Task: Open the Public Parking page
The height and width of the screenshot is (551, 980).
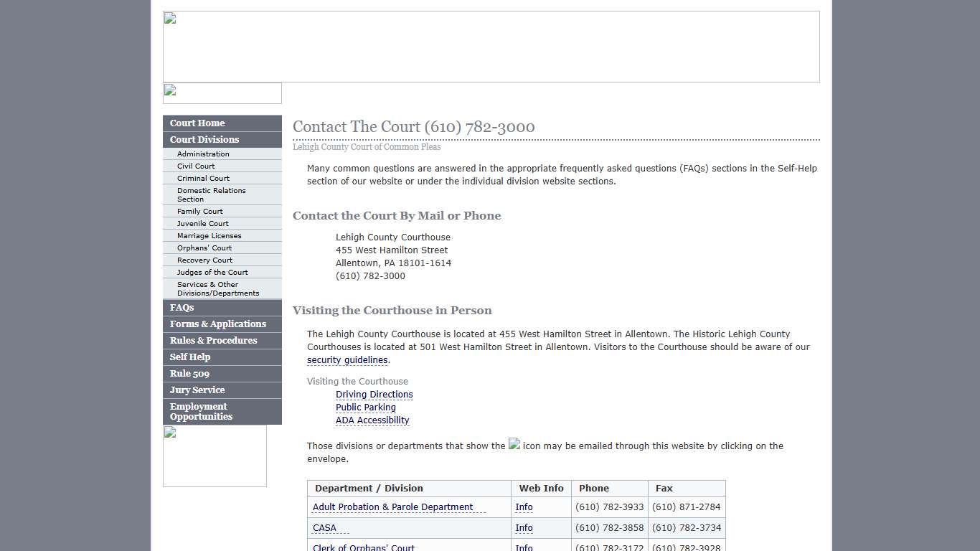Action: (365, 407)
